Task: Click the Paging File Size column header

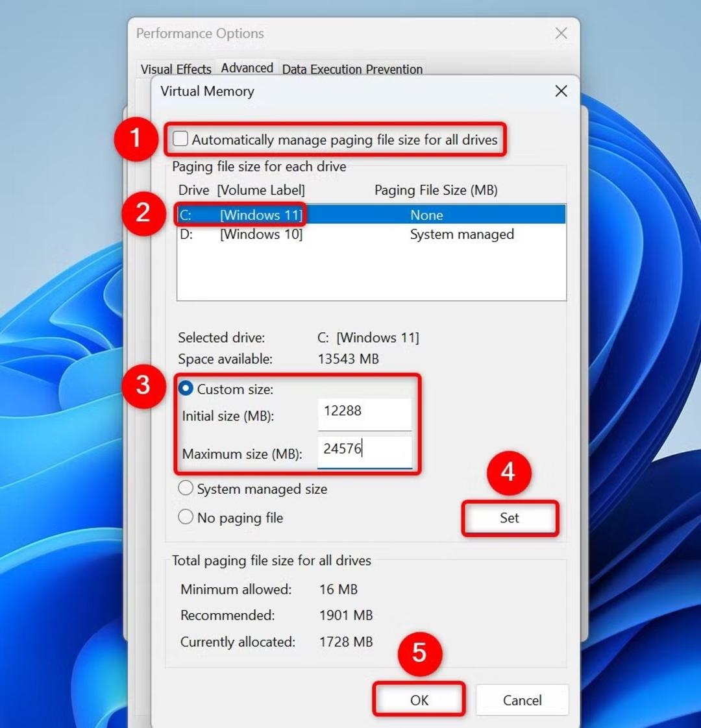Action: pos(436,190)
